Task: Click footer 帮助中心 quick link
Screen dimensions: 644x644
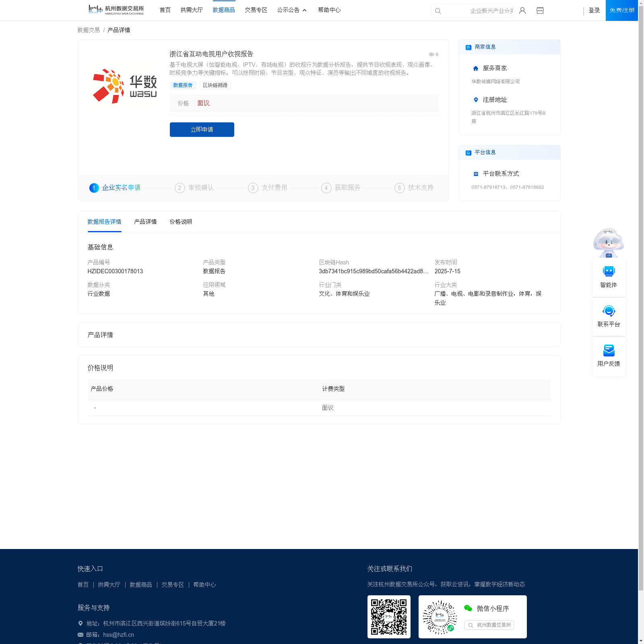Action: tap(204, 585)
